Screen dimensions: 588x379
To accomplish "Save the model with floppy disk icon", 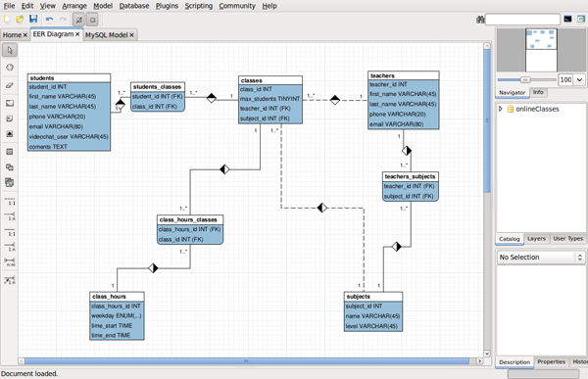I will (33, 20).
